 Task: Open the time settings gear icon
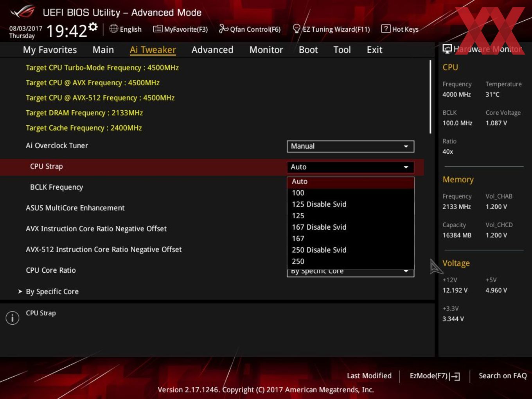[x=93, y=27]
